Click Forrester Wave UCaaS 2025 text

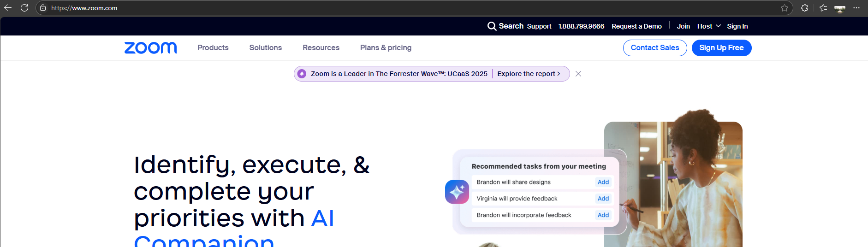(x=399, y=74)
